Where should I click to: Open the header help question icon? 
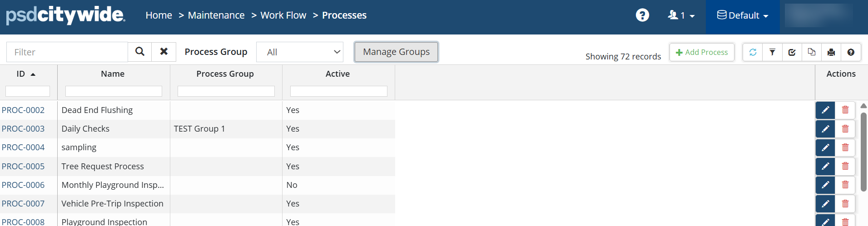pyautogui.click(x=642, y=15)
